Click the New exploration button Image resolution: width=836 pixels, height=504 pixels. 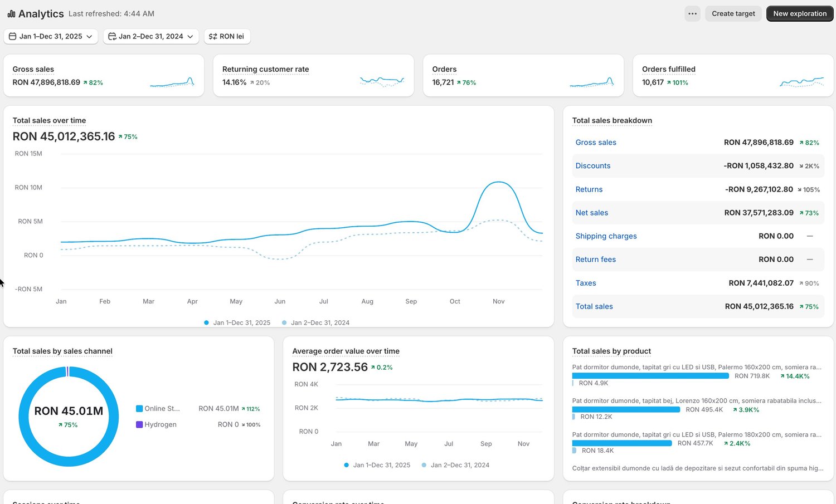pyautogui.click(x=800, y=14)
